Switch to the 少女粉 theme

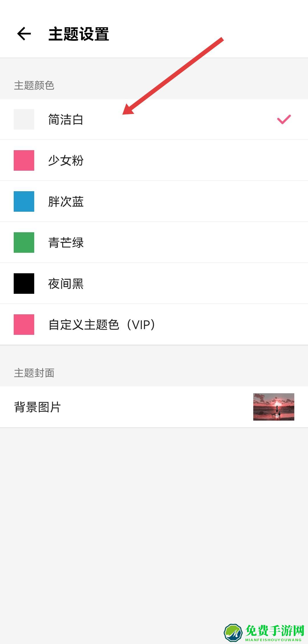pyautogui.click(x=66, y=160)
